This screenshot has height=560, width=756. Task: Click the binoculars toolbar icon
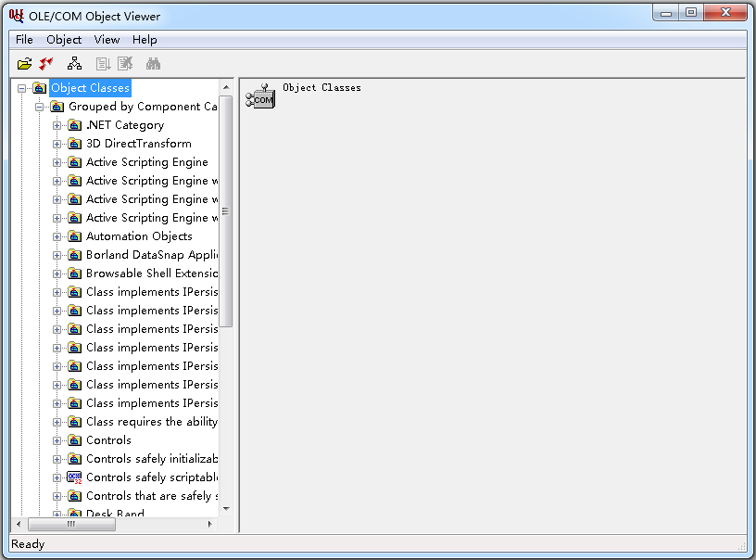pyautogui.click(x=154, y=64)
